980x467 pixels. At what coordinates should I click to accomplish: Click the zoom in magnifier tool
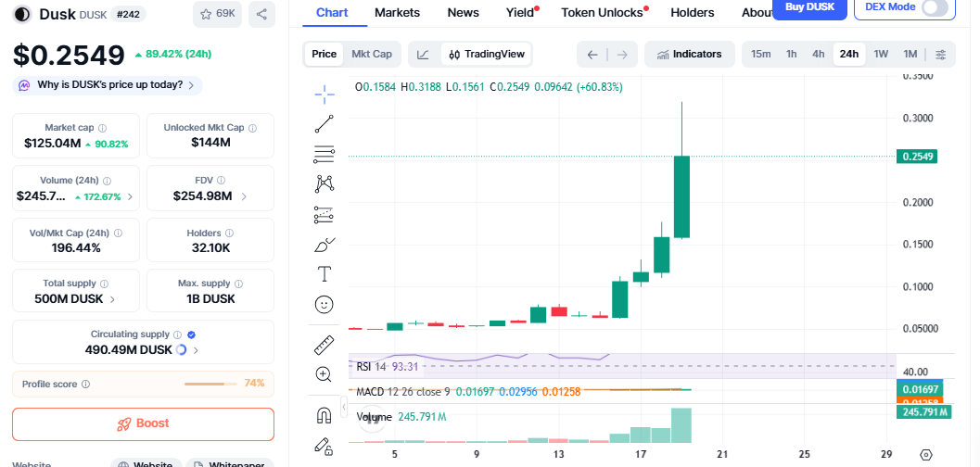click(x=325, y=374)
